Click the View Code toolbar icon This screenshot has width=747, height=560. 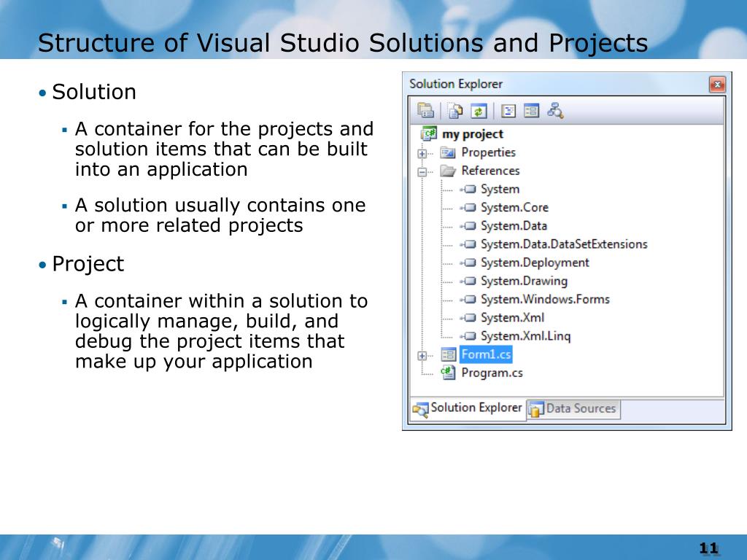pos(508,111)
